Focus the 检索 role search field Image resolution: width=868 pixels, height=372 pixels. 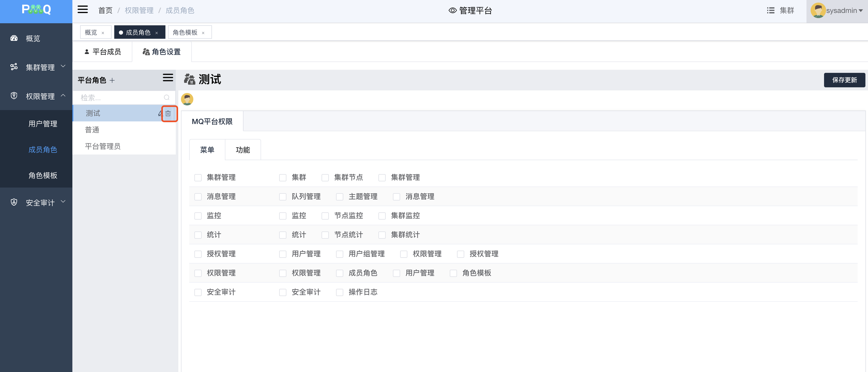120,98
